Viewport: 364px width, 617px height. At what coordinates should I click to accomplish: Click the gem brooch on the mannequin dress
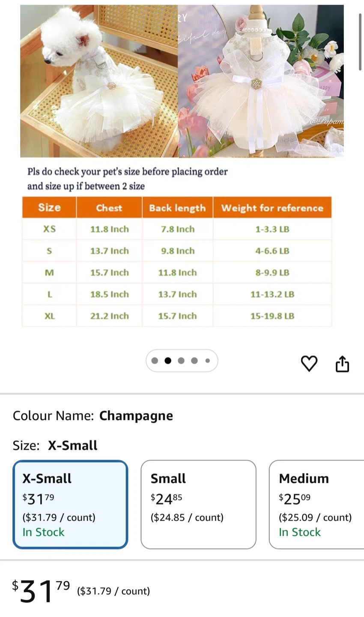coord(256,82)
